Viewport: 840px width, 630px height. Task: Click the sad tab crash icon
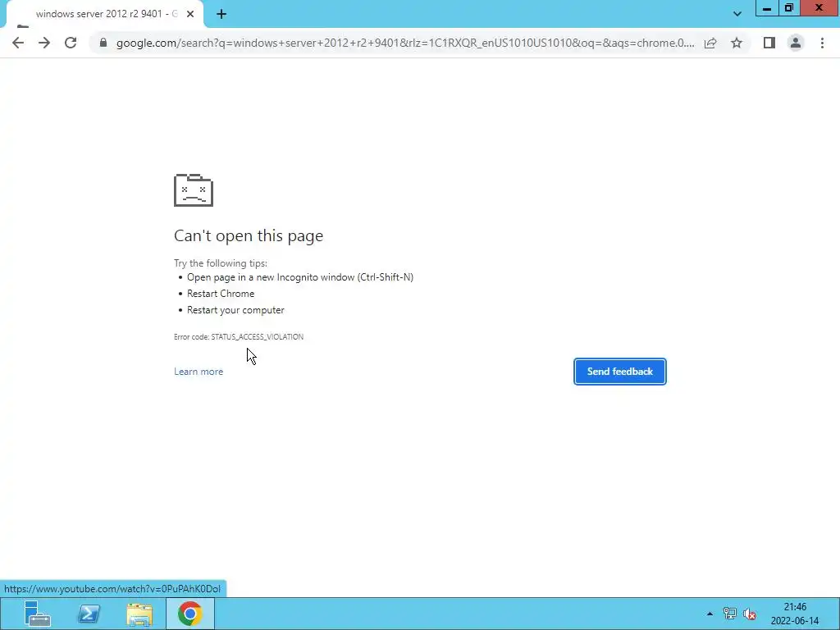pyautogui.click(x=194, y=189)
